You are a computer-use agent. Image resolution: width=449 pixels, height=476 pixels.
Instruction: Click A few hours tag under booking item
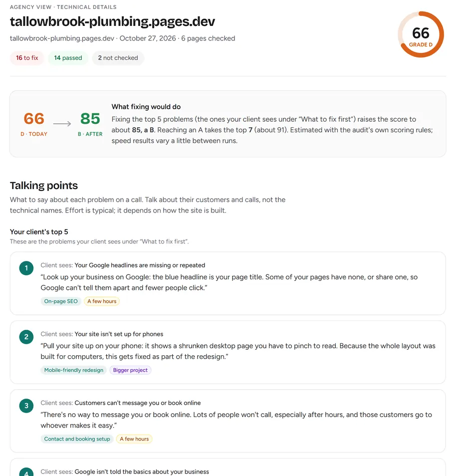pyautogui.click(x=134, y=439)
